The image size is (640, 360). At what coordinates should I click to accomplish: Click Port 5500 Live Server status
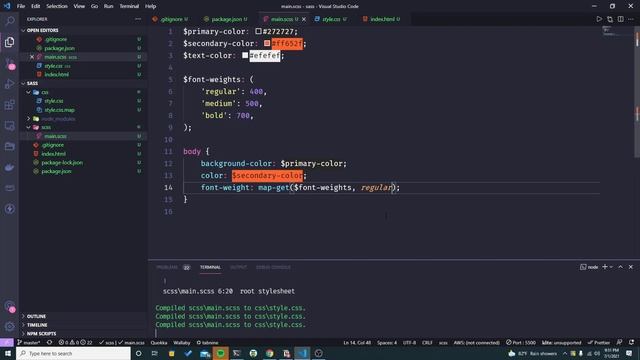point(521,342)
